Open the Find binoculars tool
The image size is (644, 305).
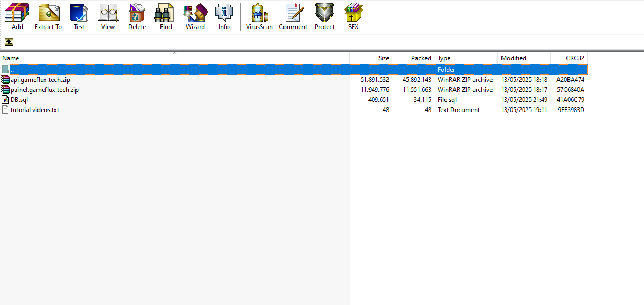166,16
